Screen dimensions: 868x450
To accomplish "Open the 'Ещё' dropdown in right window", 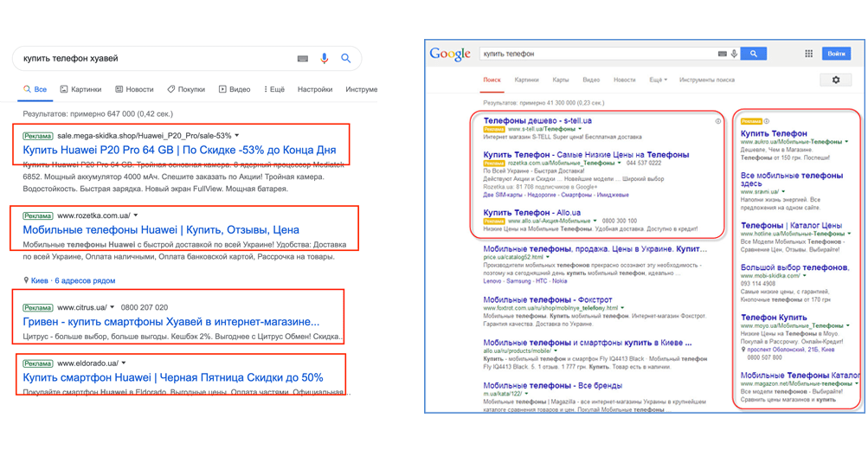I will tap(658, 80).
